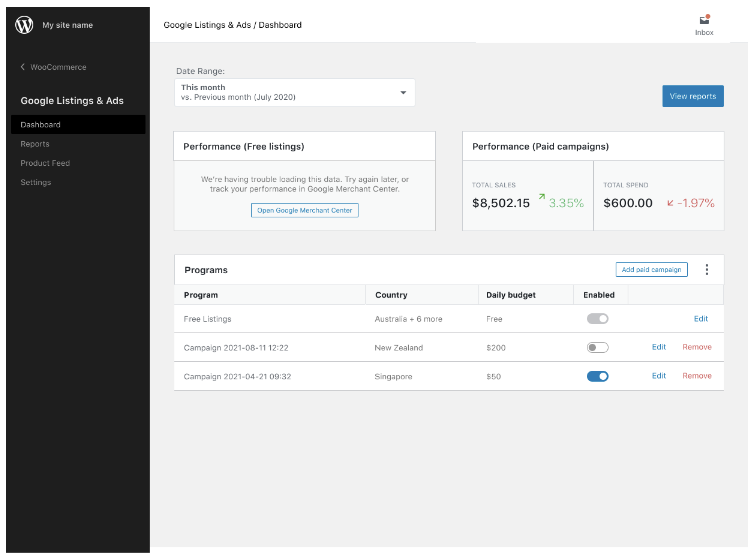Screen dimensions: 756x555
Task: Open the Programs options kebab menu
Action: (707, 269)
